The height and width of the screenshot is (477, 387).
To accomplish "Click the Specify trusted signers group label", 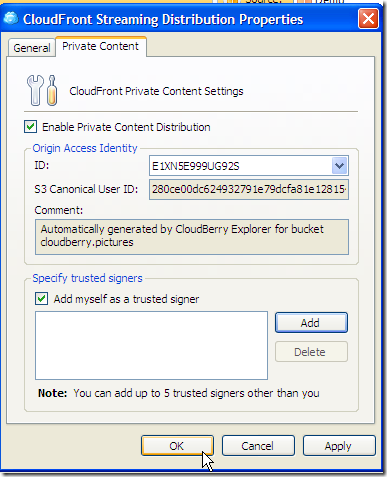I will tap(87, 278).
